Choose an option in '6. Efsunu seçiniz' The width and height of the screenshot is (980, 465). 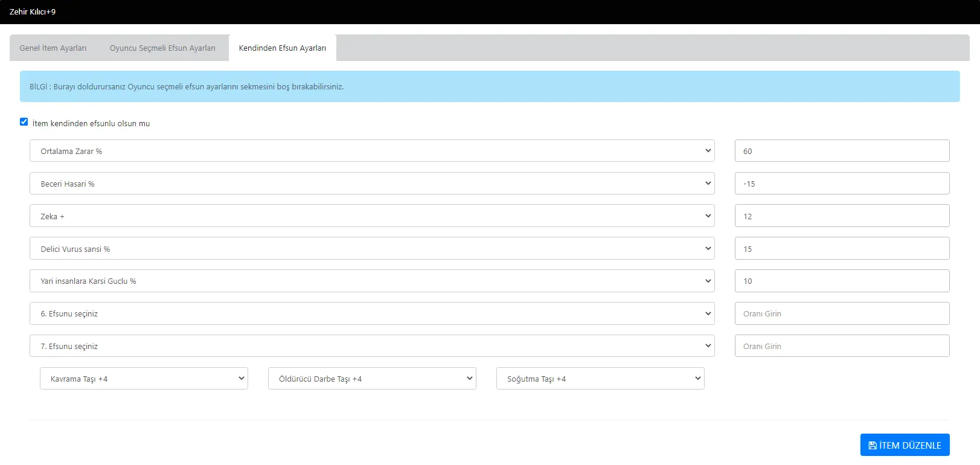371,314
